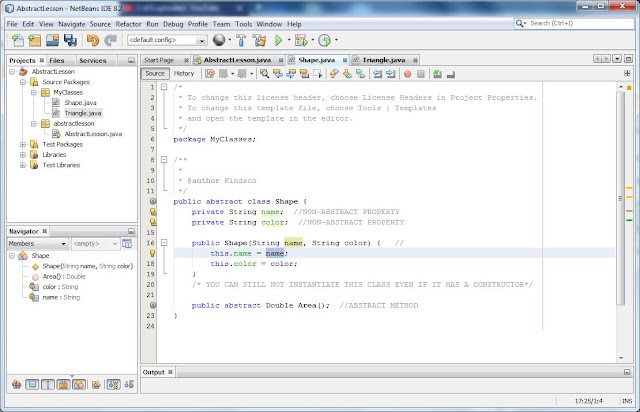Screen dimensions: 640x412
Task: Open the Refactor menu
Action: (128, 24)
